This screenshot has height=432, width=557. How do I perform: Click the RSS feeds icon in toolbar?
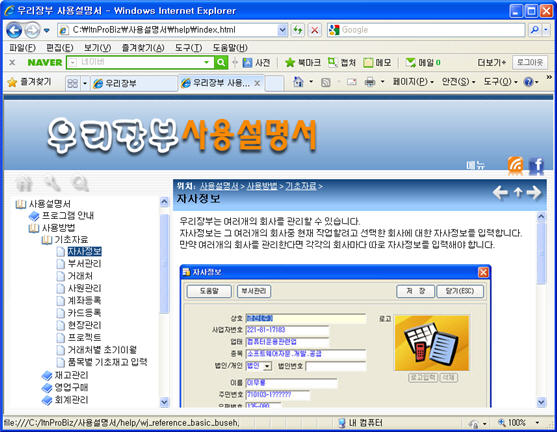[326, 82]
